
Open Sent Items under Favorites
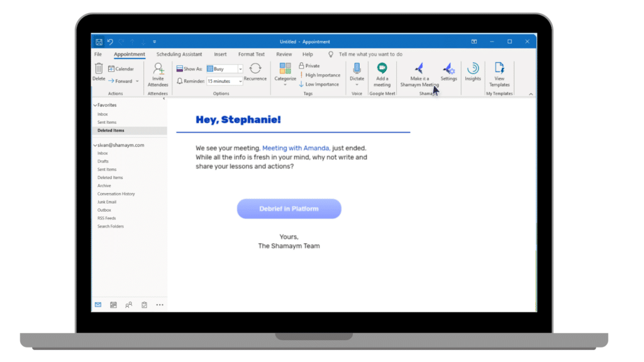[x=107, y=123]
